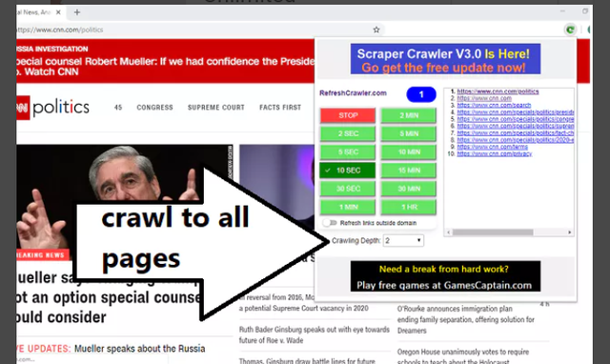Screen dimensions: 610x364
Task: Click the politics section title
Action: [x=61, y=108]
